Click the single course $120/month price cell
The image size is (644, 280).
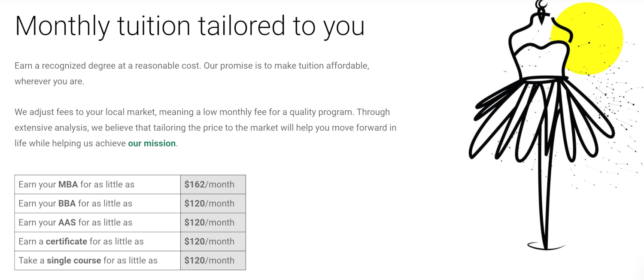click(x=213, y=260)
